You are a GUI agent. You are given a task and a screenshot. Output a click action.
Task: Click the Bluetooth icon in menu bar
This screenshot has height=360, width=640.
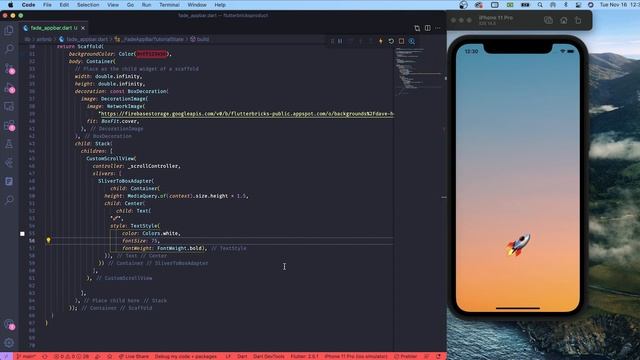click(x=565, y=5)
